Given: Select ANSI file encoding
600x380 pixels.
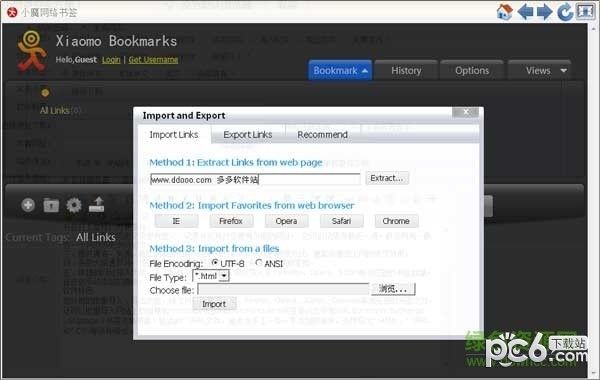Looking at the screenshot, I should [259, 263].
